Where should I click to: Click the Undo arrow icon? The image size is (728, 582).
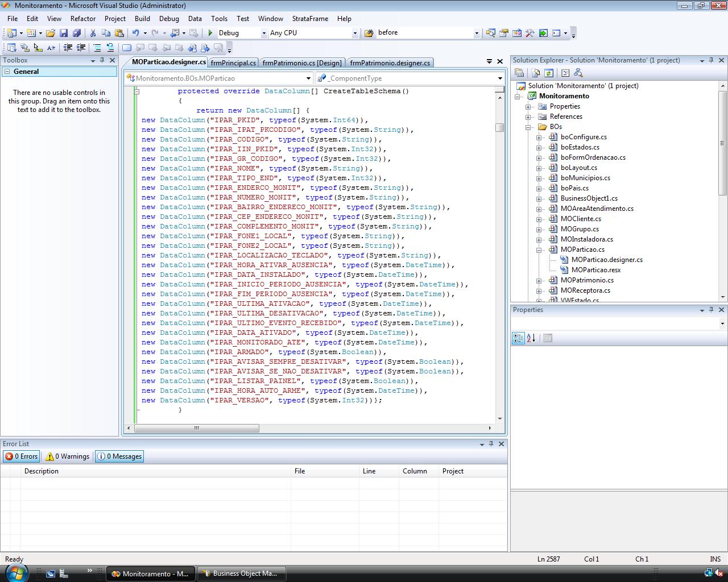[x=135, y=33]
